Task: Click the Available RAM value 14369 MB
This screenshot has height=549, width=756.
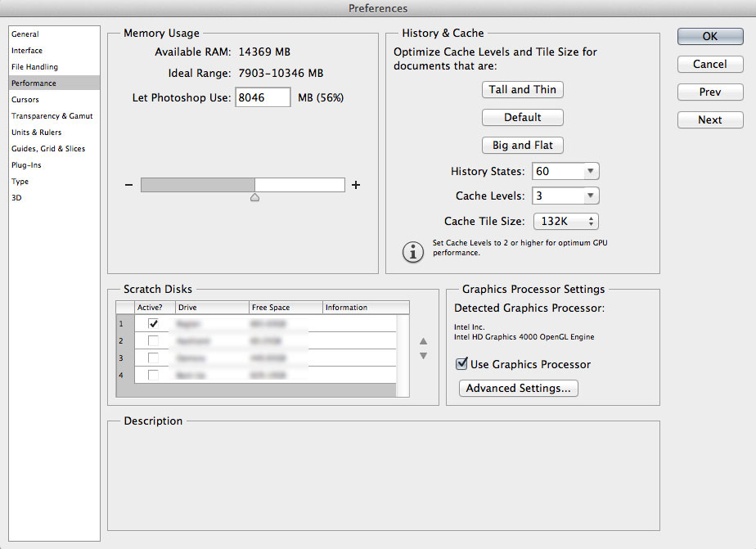Action: coord(264,52)
